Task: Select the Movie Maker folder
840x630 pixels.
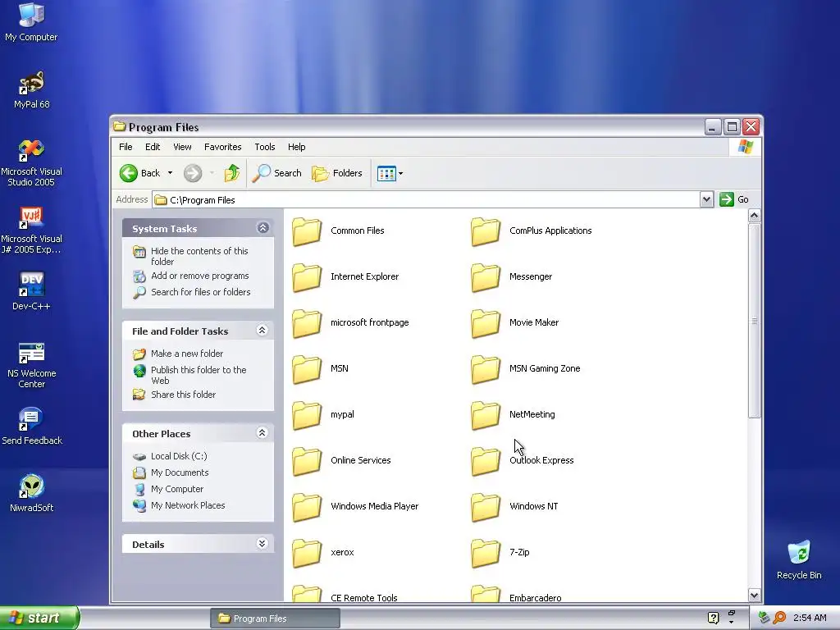Action: click(x=515, y=323)
